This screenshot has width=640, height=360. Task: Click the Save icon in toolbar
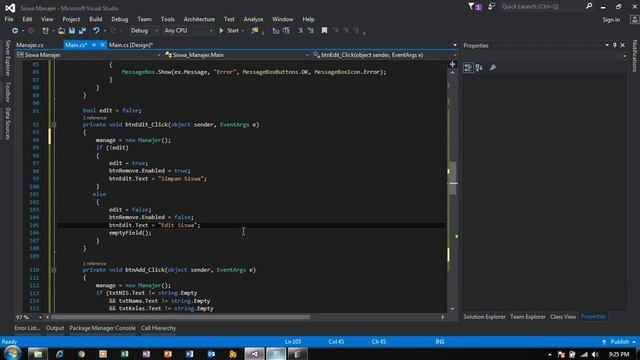coord(72,31)
